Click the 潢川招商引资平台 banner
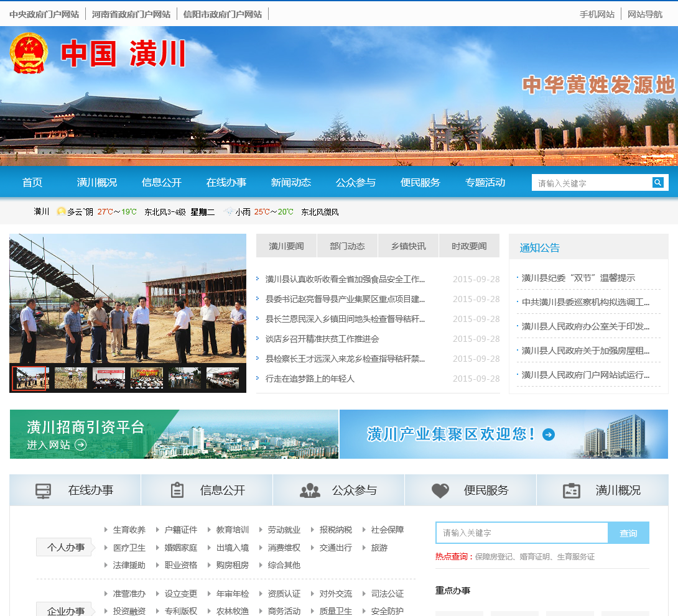The width and height of the screenshot is (678, 616). tap(174, 434)
